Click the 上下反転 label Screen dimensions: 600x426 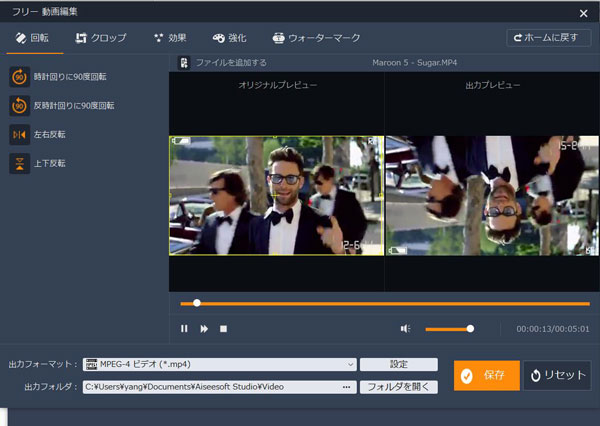click(x=50, y=163)
